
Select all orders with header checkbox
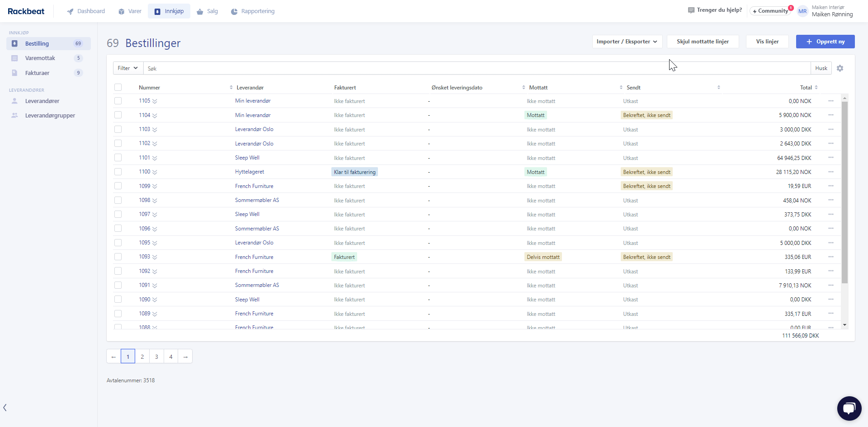[x=118, y=87]
